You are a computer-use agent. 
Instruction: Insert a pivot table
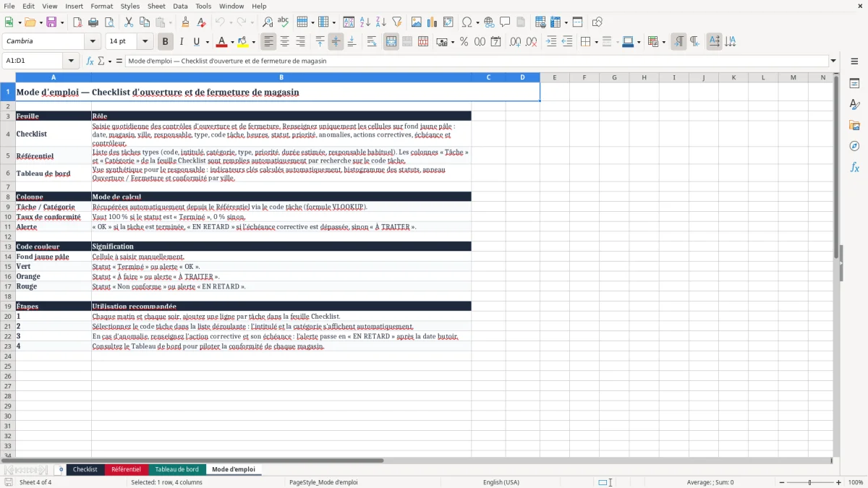(x=448, y=22)
